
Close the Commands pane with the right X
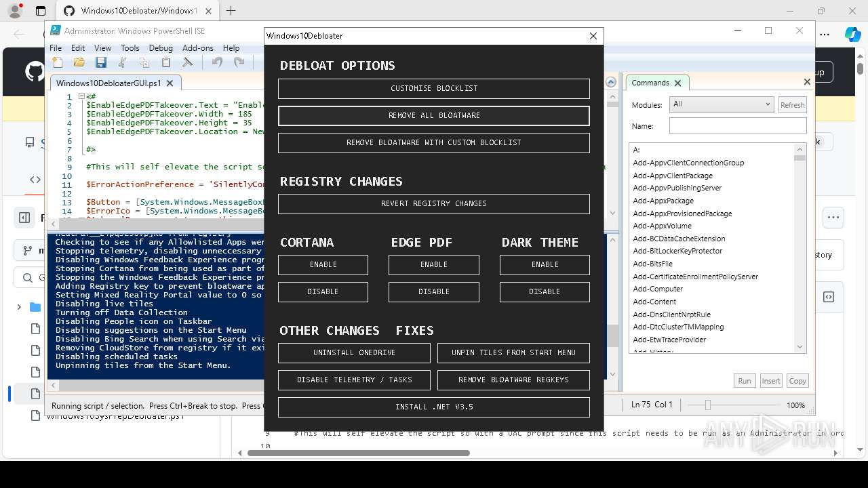coord(807,82)
